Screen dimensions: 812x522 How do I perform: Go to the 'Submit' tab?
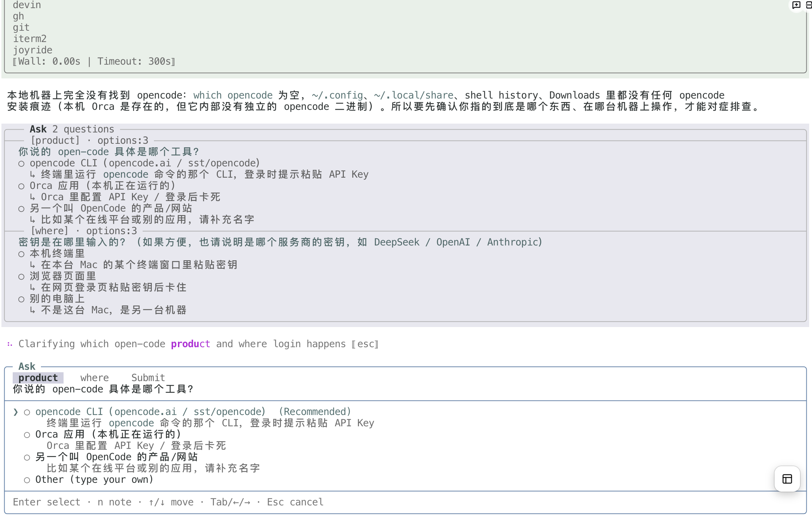148,378
